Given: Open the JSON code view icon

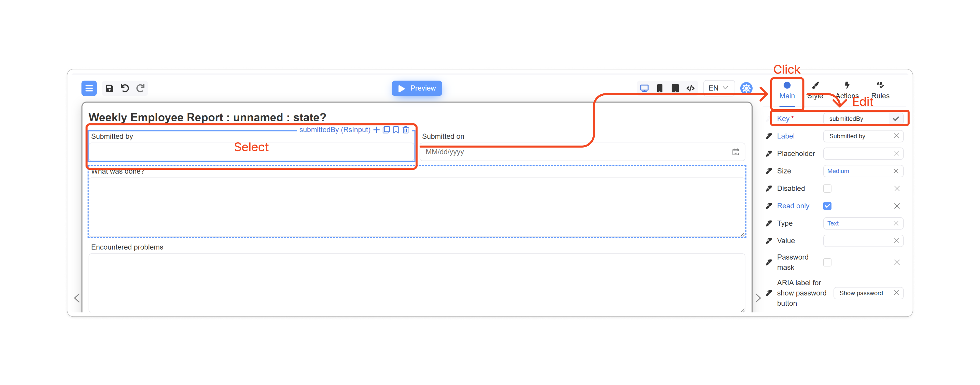Looking at the screenshot, I should 690,88.
